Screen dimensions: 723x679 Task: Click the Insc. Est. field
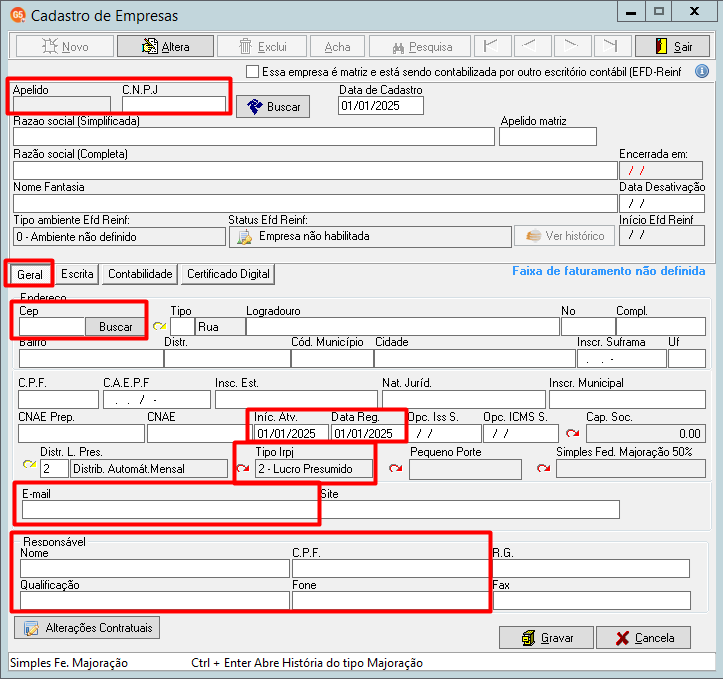[296, 400]
